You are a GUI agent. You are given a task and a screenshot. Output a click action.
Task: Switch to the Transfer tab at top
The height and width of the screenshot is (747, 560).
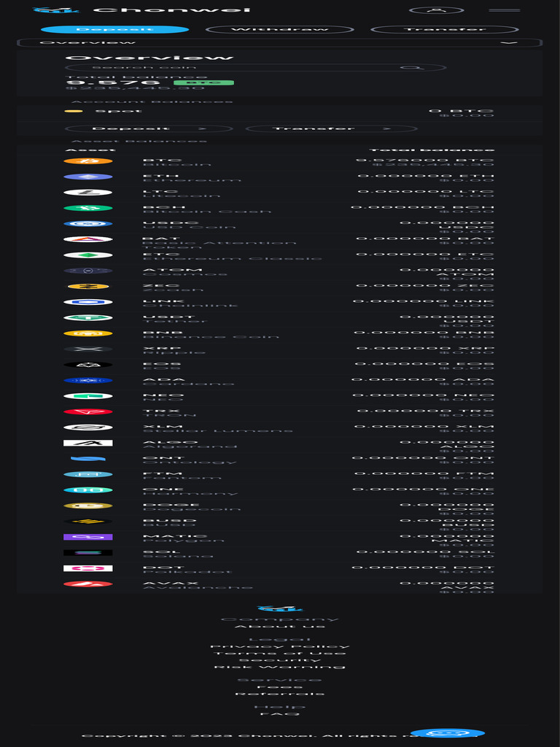444,29
